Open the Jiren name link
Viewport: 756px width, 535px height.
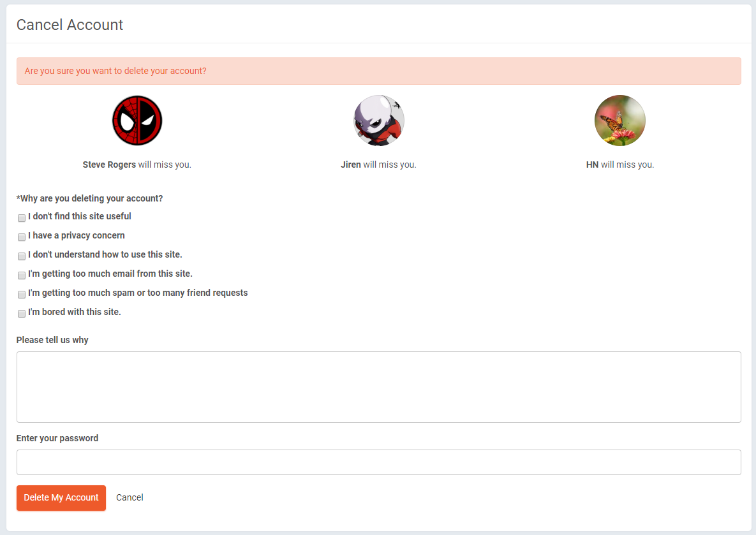[351, 165]
